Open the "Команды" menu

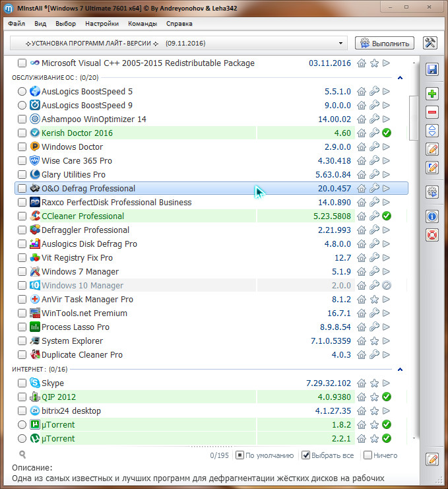click(x=143, y=23)
